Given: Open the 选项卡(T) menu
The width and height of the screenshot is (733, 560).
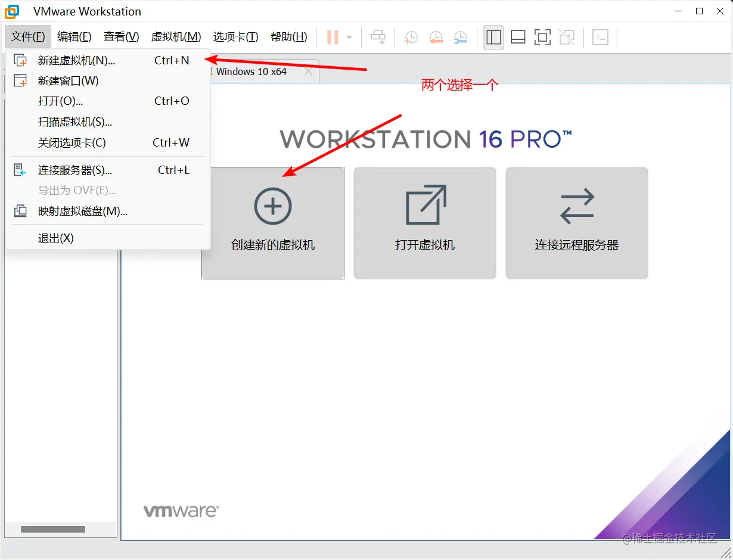Looking at the screenshot, I should point(236,37).
